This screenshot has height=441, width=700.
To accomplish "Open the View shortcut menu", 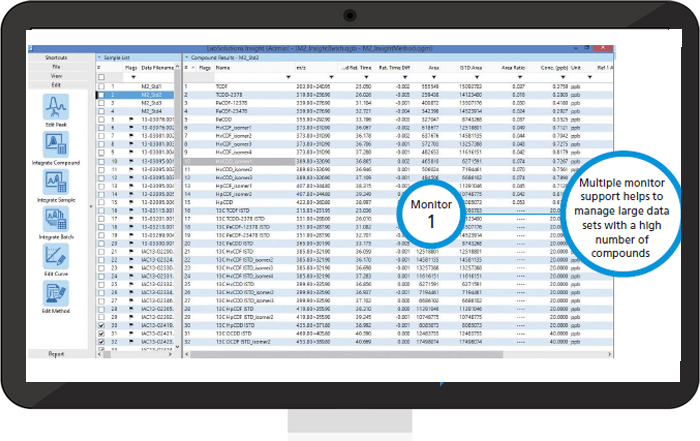I will pyautogui.click(x=55, y=74).
